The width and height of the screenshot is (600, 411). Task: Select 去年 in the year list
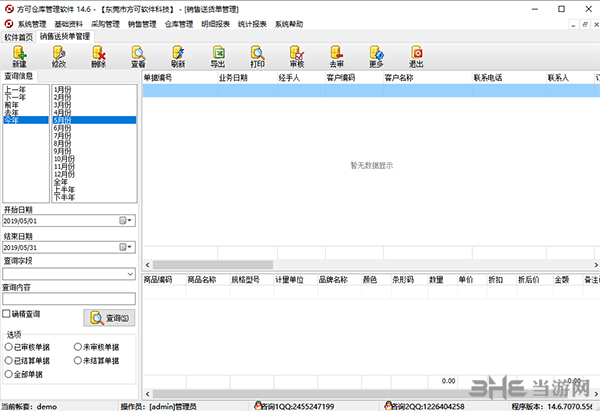[26, 113]
